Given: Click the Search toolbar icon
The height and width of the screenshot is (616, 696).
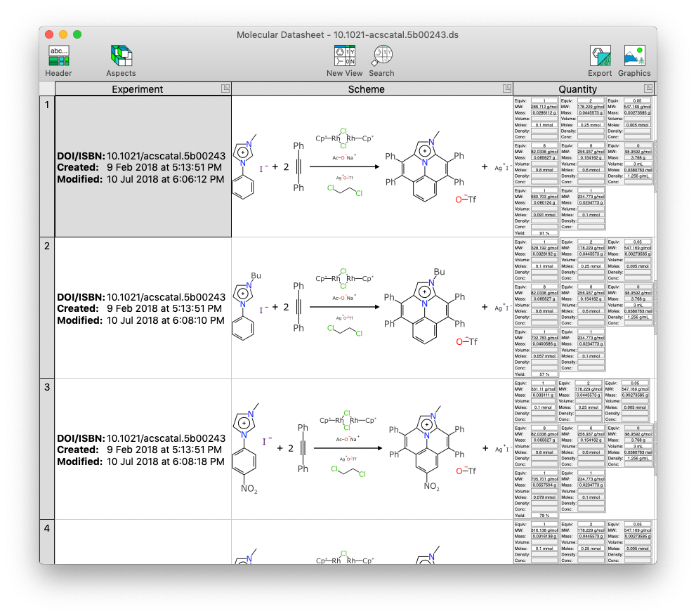Looking at the screenshot, I should point(381,57).
